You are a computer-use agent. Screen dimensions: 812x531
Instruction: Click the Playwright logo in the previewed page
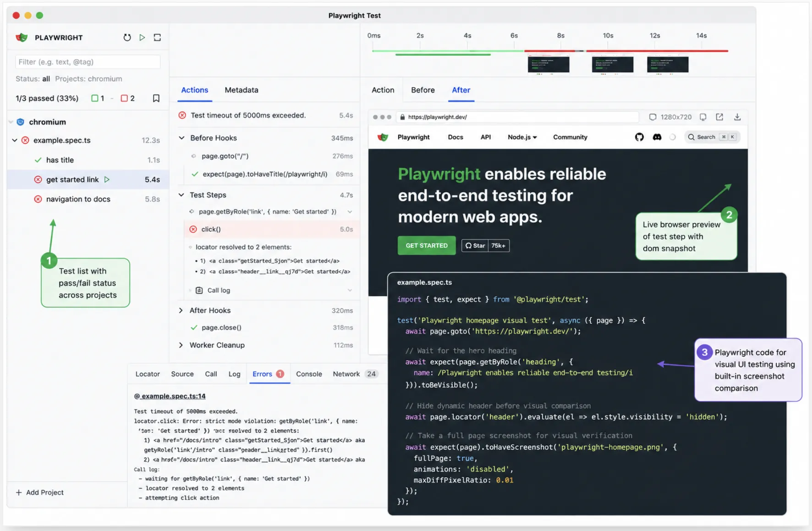click(x=383, y=137)
